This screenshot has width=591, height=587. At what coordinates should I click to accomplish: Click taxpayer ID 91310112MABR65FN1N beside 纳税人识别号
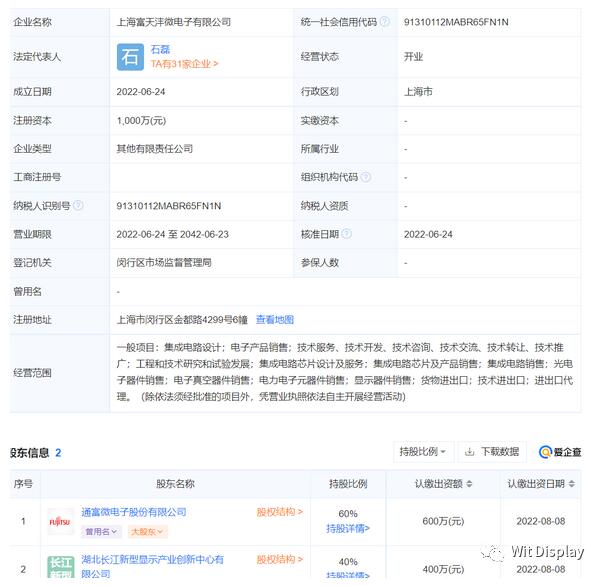pyautogui.click(x=169, y=206)
